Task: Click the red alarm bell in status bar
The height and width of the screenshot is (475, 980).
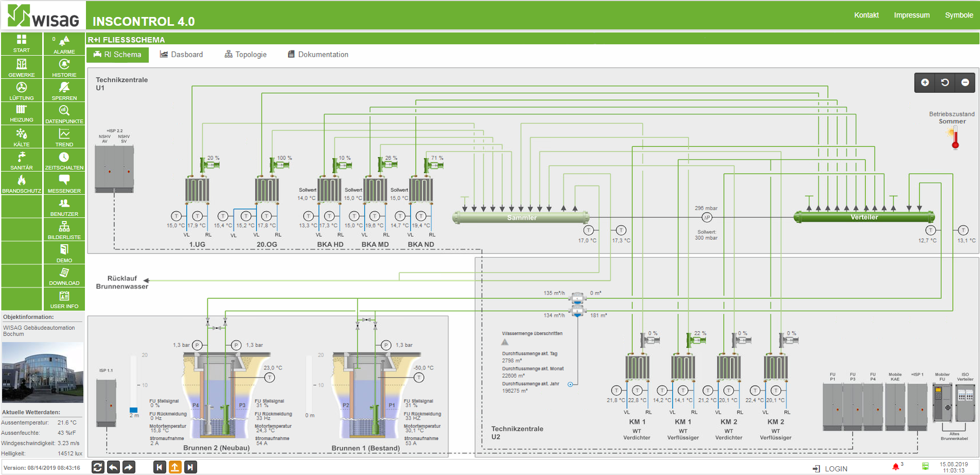Action: click(896, 467)
